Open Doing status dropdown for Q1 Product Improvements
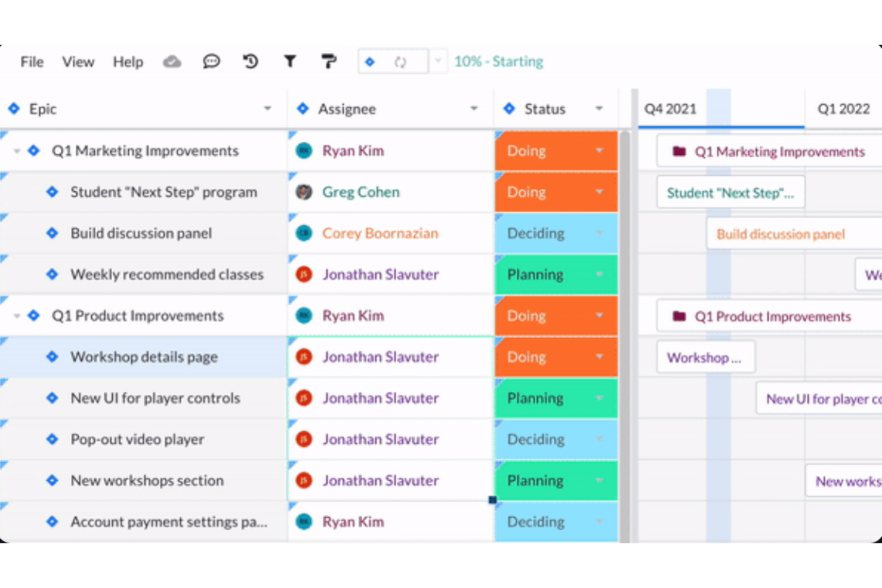Viewport: 882px width, 588px height. 600,315
